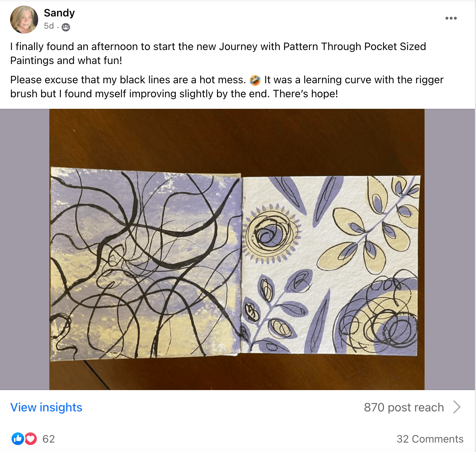Show who reacted via the 62 count
476x452 pixels.
coord(49,439)
